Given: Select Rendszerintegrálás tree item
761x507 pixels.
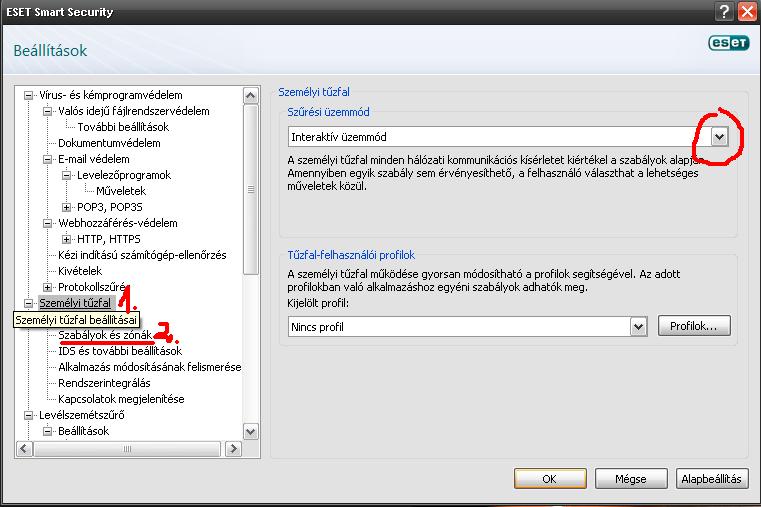Looking at the screenshot, I should click(x=104, y=383).
